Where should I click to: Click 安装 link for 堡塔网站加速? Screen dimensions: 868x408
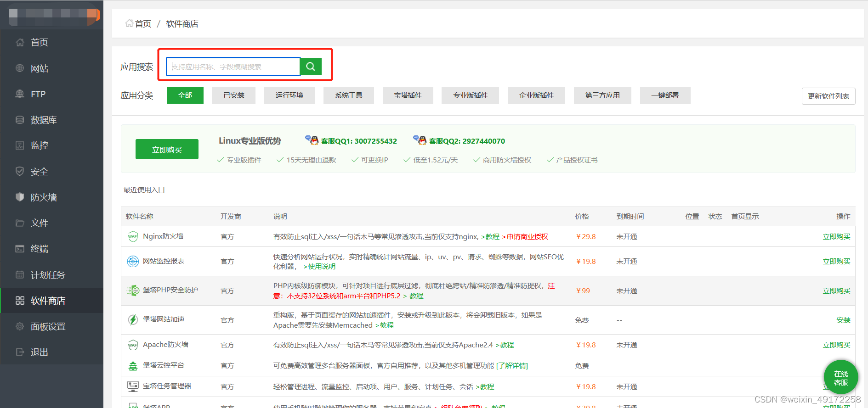pyautogui.click(x=844, y=320)
